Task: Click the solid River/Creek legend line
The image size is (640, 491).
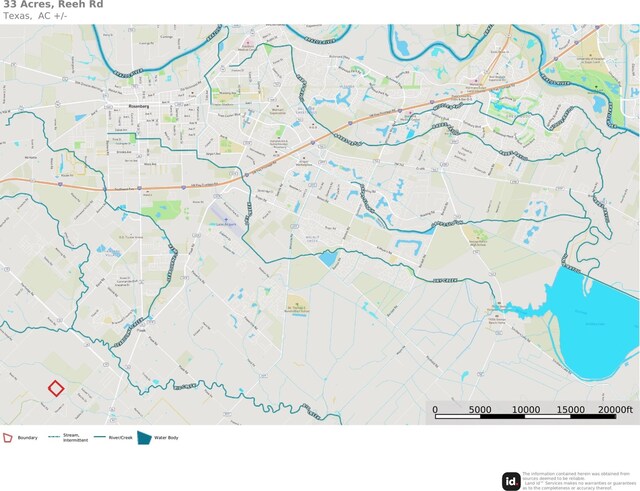Action: (x=100, y=437)
